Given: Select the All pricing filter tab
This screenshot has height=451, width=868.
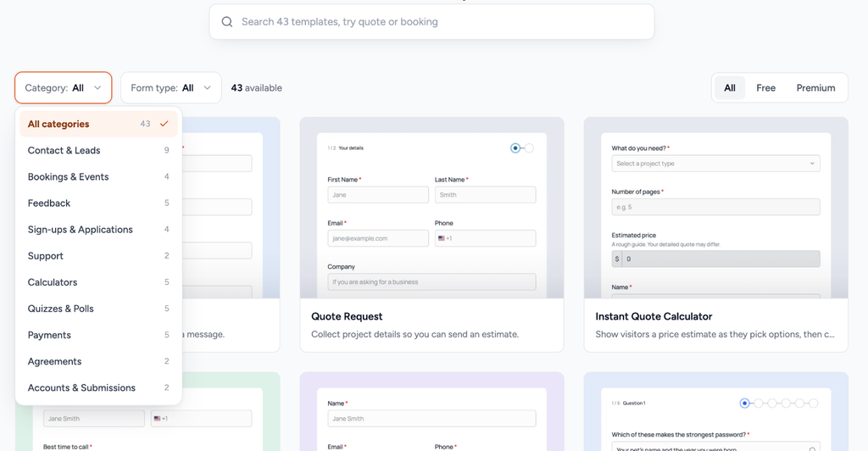Looking at the screenshot, I should pos(730,88).
